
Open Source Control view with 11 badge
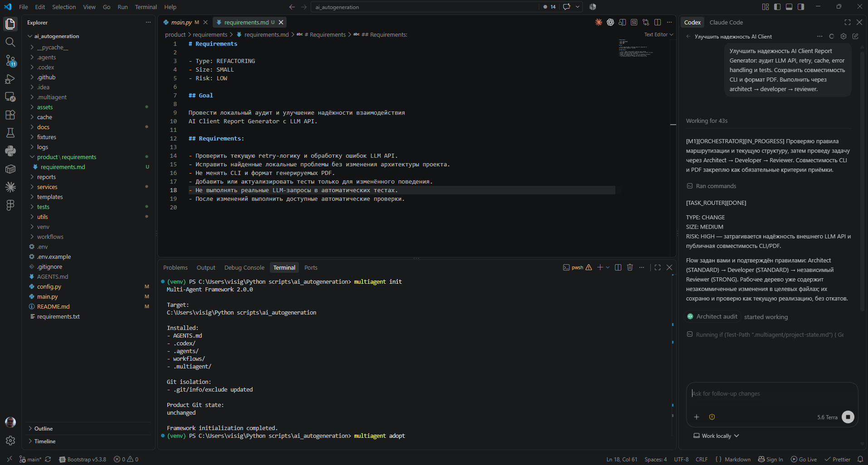[x=10, y=60]
